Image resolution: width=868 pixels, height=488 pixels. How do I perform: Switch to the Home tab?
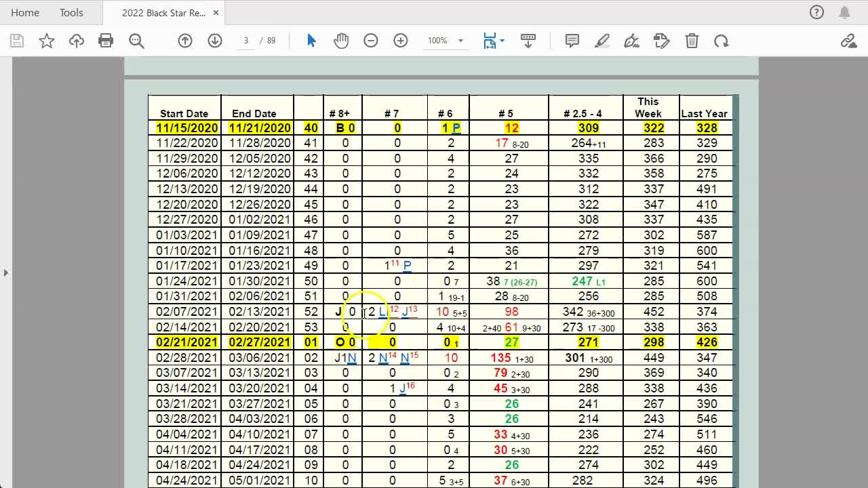click(25, 12)
